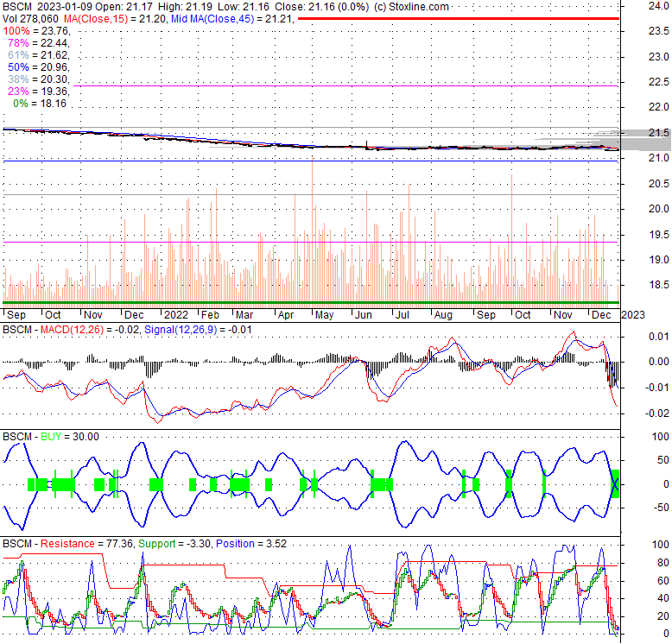The height and width of the screenshot is (644, 672).
Task: Click the '0% = 18.16' Fibonacci level
Action: click(x=40, y=104)
